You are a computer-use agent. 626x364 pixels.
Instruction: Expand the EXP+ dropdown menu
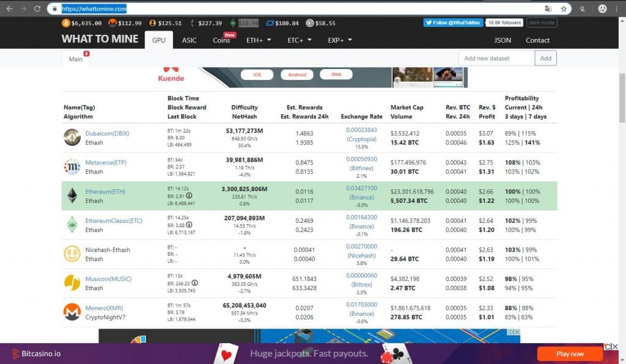pos(340,40)
